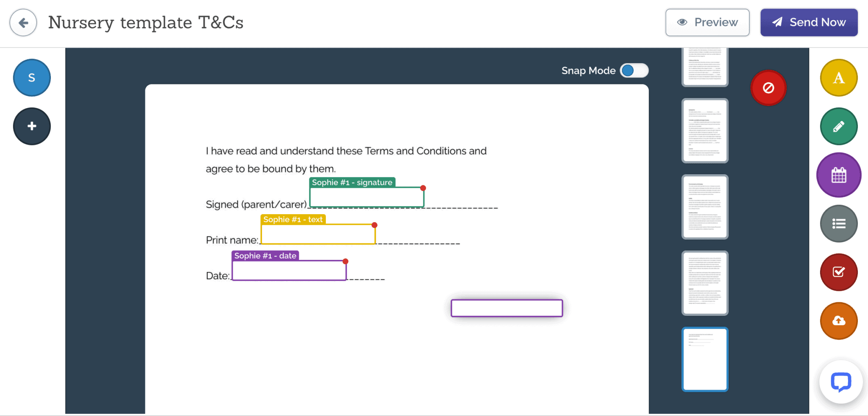
Task: Open the second page thumbnail in strip
Action: [705, 131]
